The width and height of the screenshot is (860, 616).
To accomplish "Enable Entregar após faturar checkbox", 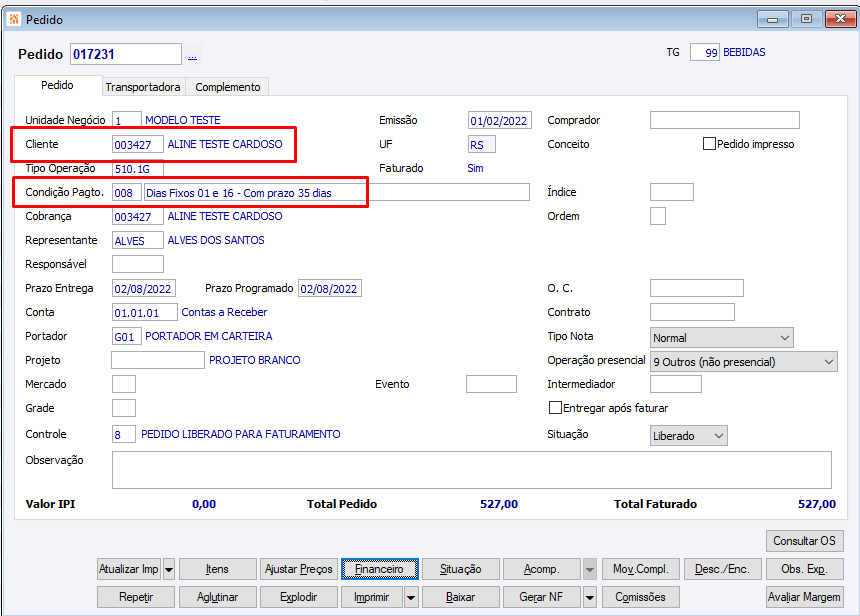I will [555, 408].
